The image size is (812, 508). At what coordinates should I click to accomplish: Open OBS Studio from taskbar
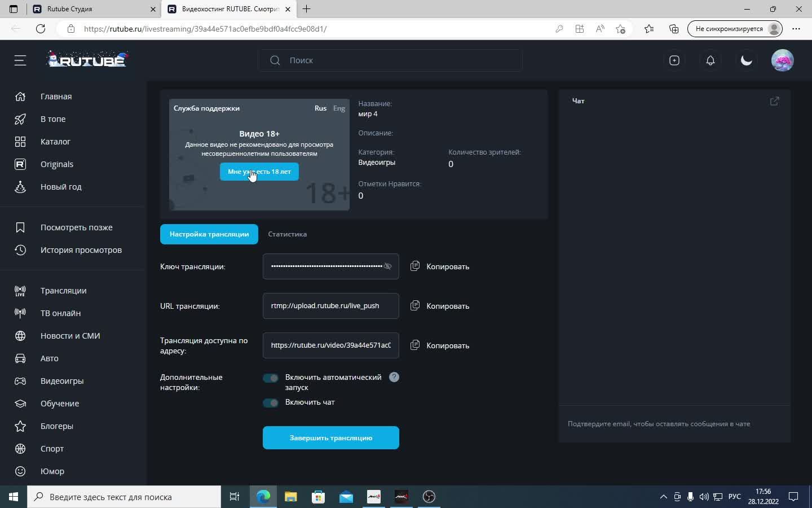[429, 497]
